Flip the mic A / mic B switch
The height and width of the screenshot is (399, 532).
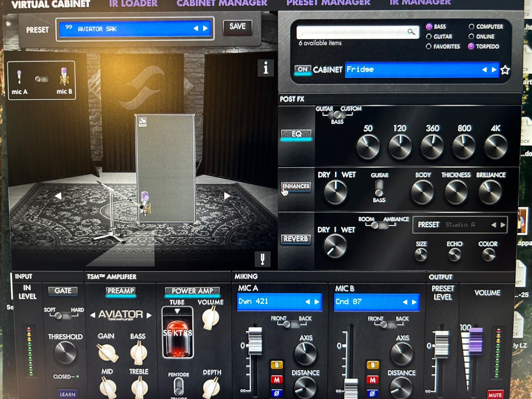(x=42, y=79)
